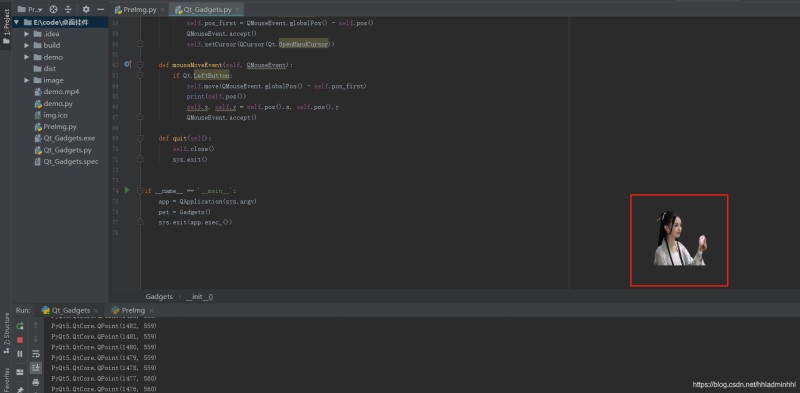Click the print console output icon
The width and height of the screenshot is (800, 393).
[36, 382]
